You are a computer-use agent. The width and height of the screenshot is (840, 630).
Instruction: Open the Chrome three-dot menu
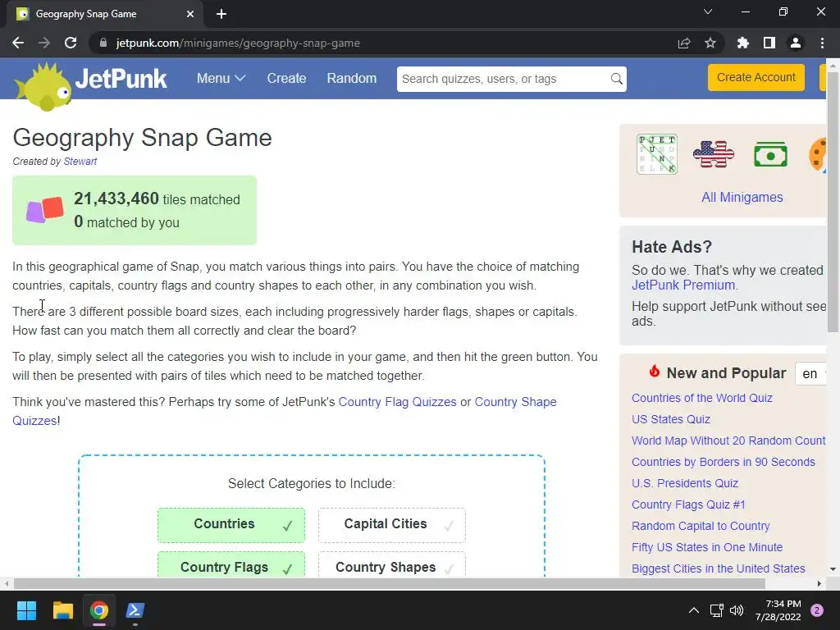click(x=822, y=43)
